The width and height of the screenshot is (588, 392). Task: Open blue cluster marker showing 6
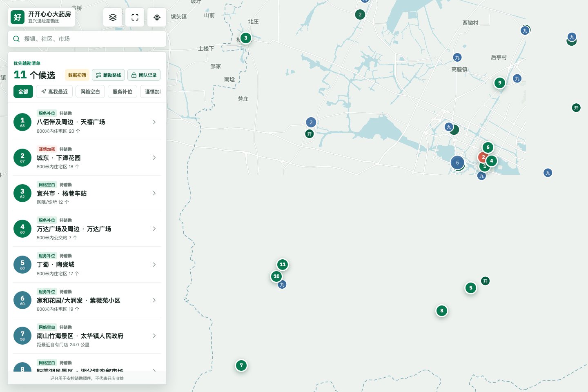457,163
